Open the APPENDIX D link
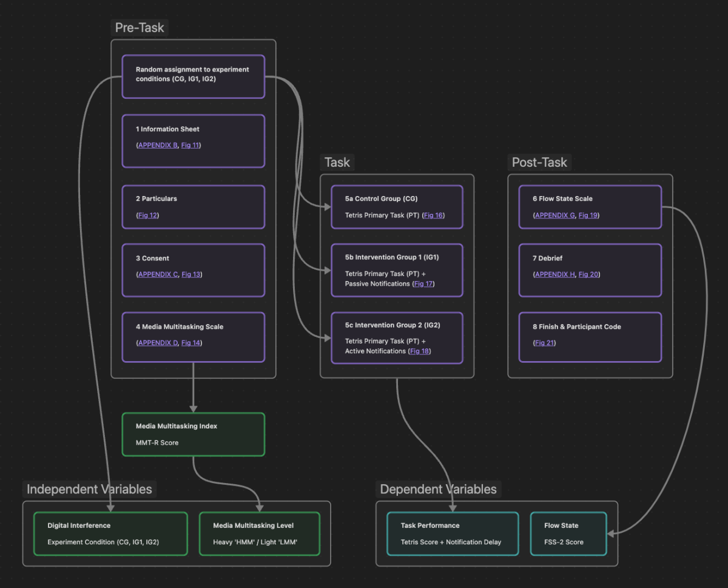The image size is (728, 588). [x=157, y=343]
